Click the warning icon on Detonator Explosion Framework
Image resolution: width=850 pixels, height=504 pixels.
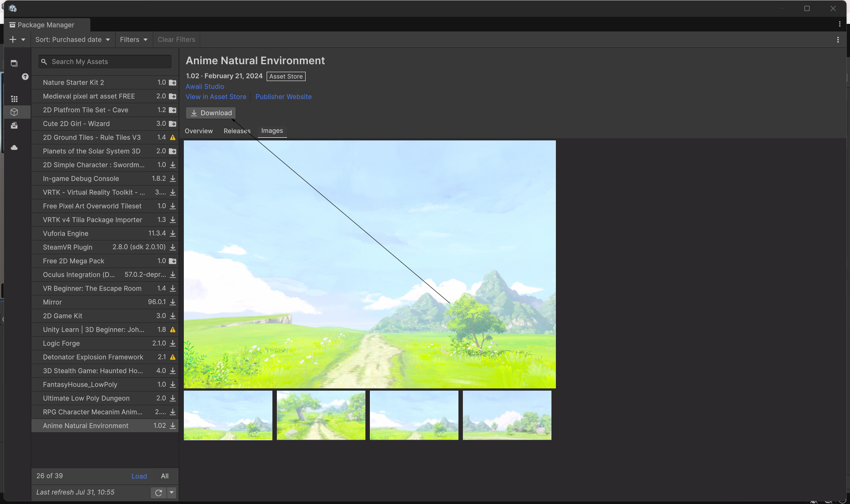[173, 357]
